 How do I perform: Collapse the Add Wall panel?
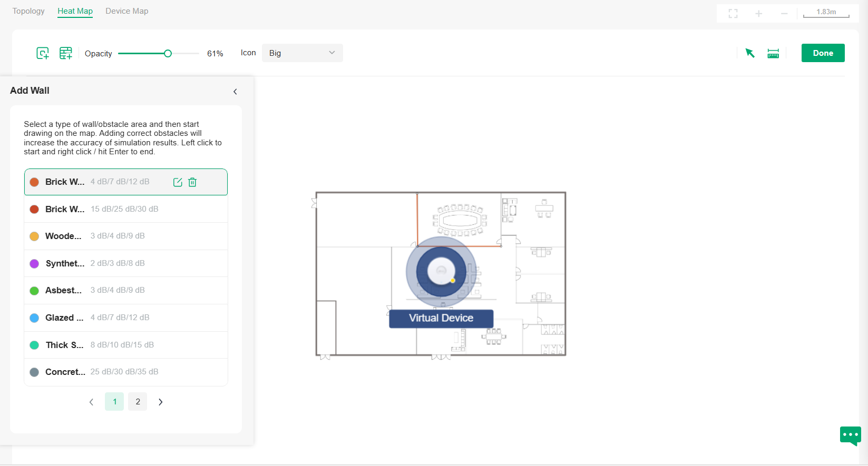[235, 92]
